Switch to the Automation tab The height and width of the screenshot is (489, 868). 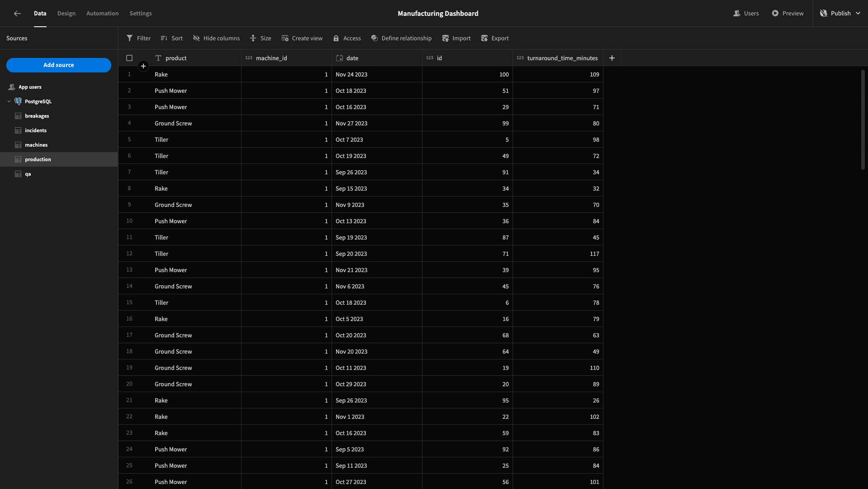pyautogui.click(x=103, y=14)
